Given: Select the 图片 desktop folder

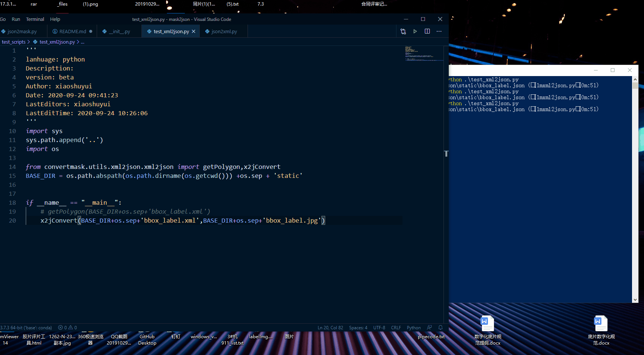Looking at the screenshot, I should tap(289, 337).
